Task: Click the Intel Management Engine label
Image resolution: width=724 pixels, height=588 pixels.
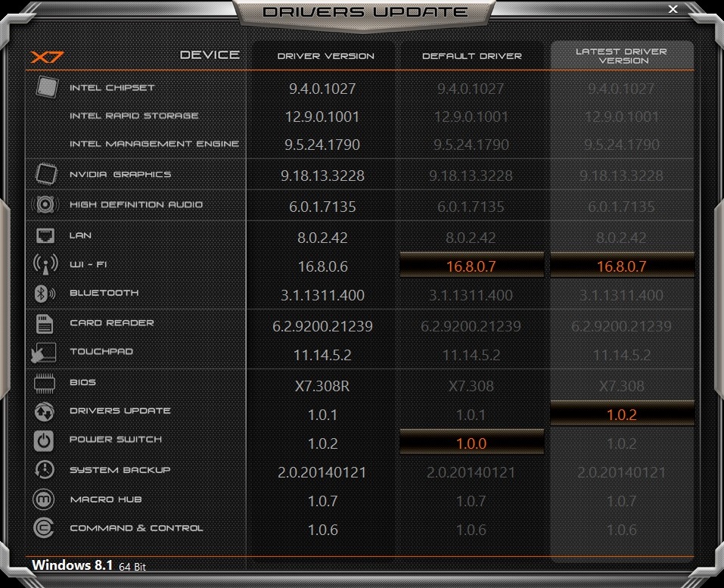Action: pos(154,144)
